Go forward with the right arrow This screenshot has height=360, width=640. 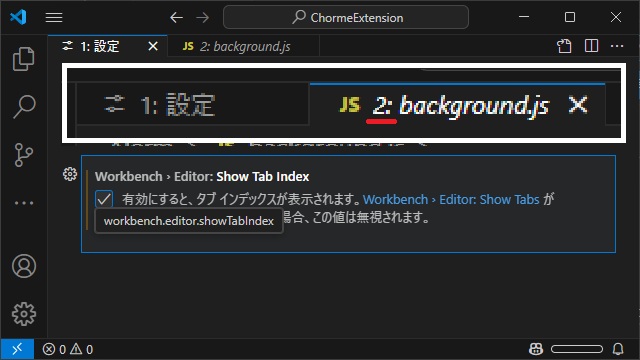pos(202,18)
